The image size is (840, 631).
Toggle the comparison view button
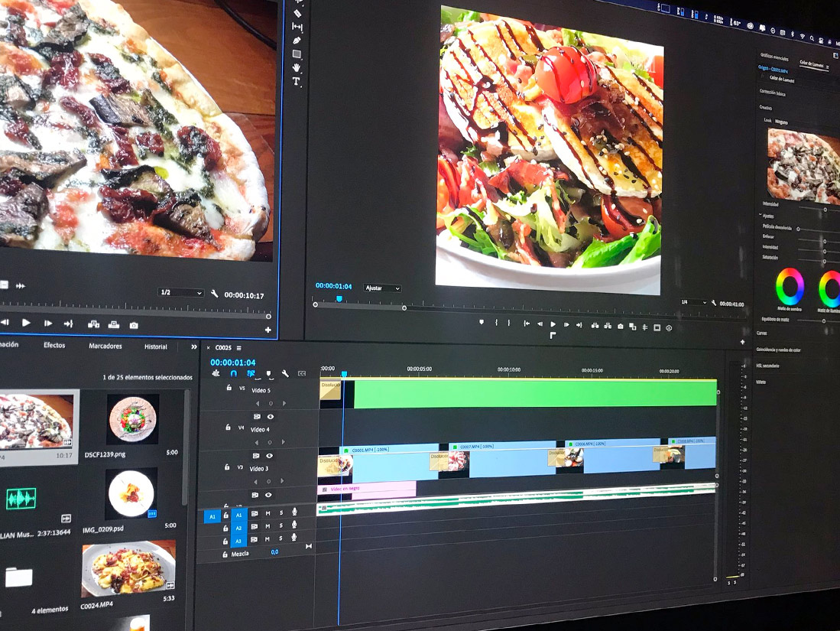[633, 327]
